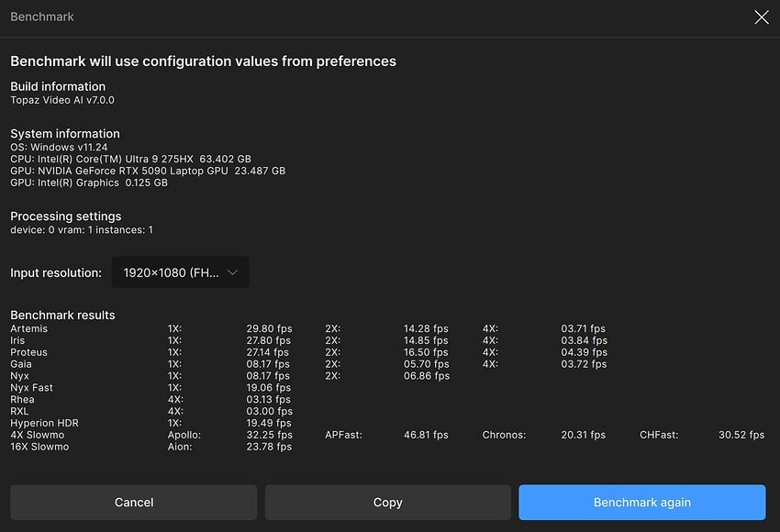Click the Intel Graphics GPU line
This screenshot has height=532, width=780.
point(88,183)
